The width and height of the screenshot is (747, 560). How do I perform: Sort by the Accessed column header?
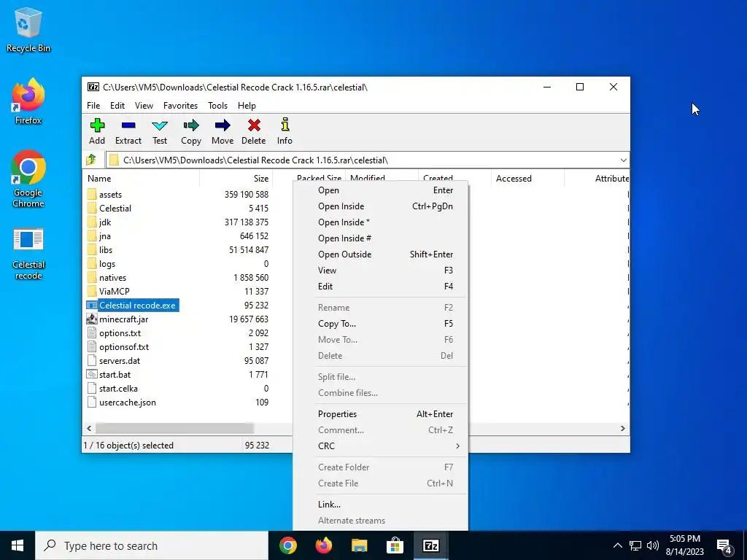[x=528, y=179]
